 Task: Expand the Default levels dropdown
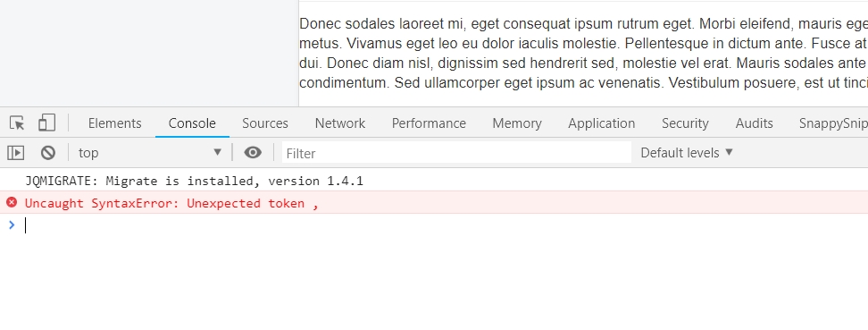(687, 153)
